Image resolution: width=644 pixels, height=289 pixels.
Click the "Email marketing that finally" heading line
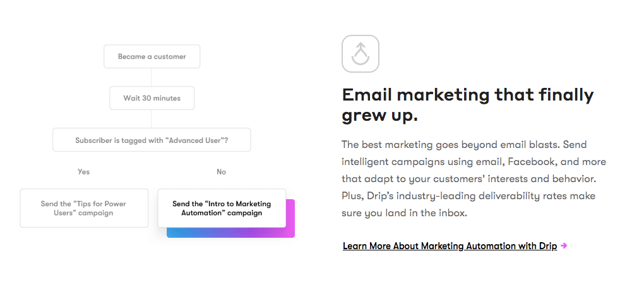click(468, 95)
